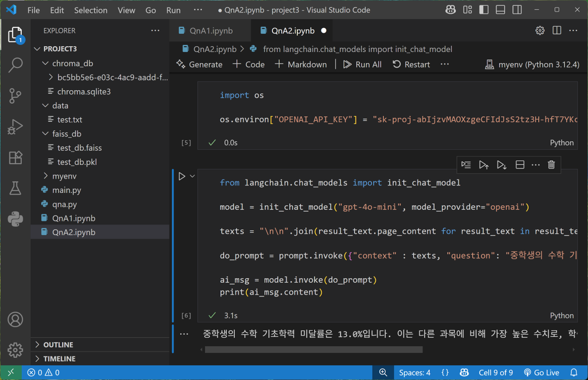Screen dimensions: 588x380
Task: Click the zoom icon in status bar
Action: coord(383,372)
